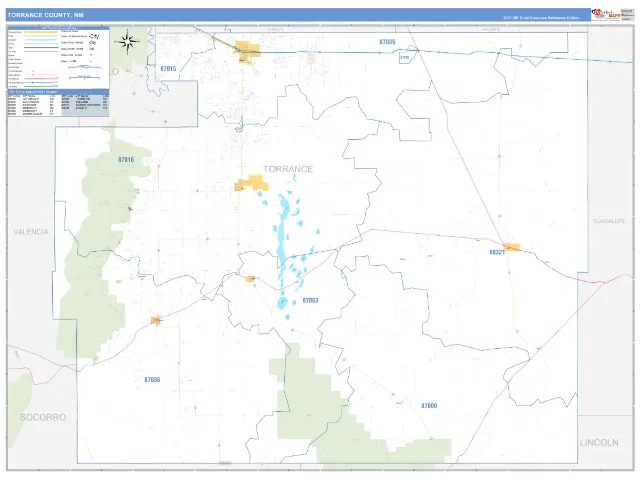This screenshot has width=640, height=480.
Task: Click the VALENCIA county label
Action: [31, 232]
